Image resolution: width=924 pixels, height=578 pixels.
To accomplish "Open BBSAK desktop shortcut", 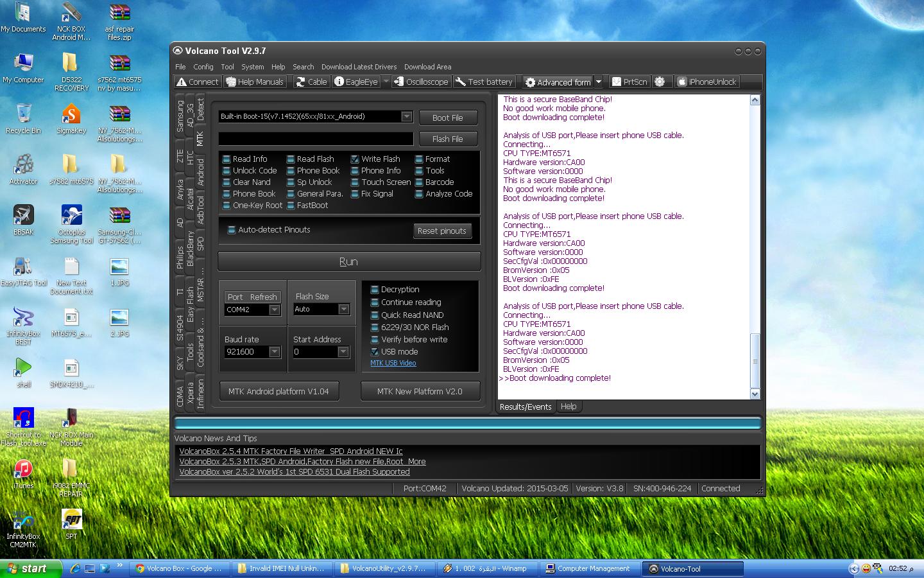I will tap(23, 220).
